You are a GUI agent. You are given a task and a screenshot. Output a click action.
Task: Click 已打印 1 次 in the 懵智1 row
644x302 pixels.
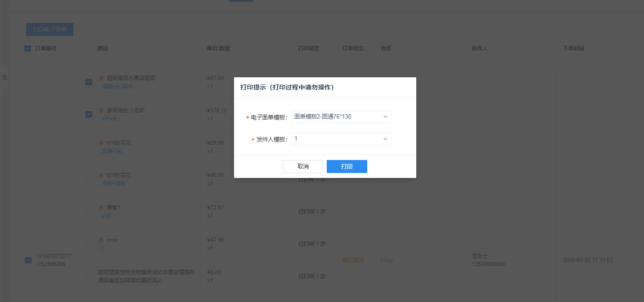pos(312,211)
